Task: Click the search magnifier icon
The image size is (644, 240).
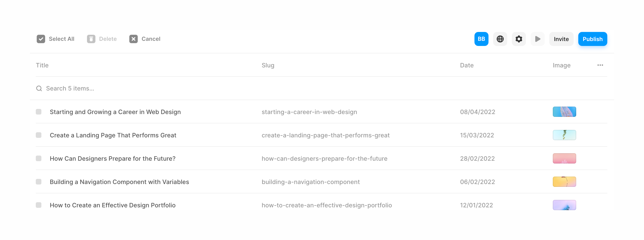Action: [x=39, y=88]
